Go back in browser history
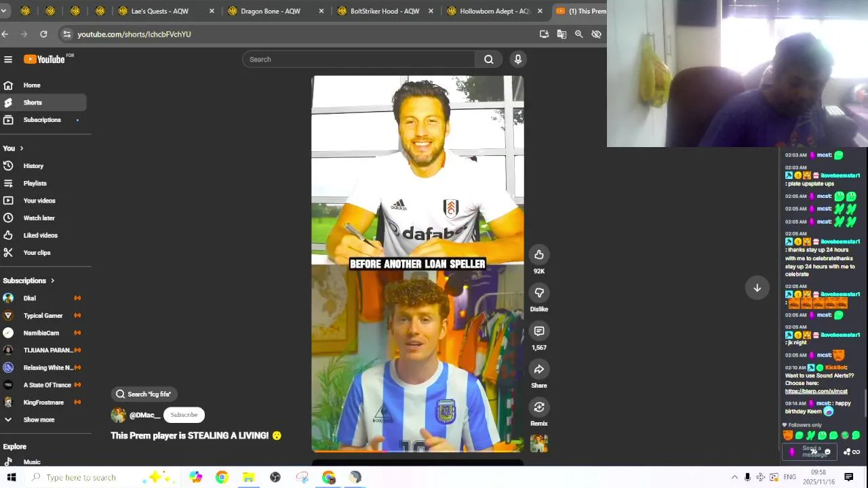Image resolution: width=868 pixels, height=488 pixels. coord(5,34)
